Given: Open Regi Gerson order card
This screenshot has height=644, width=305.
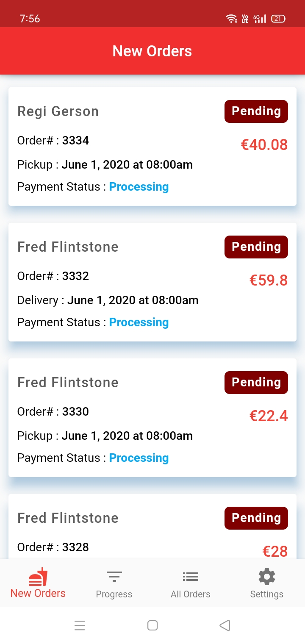Looking at the screenshot, I should (152, 147).
